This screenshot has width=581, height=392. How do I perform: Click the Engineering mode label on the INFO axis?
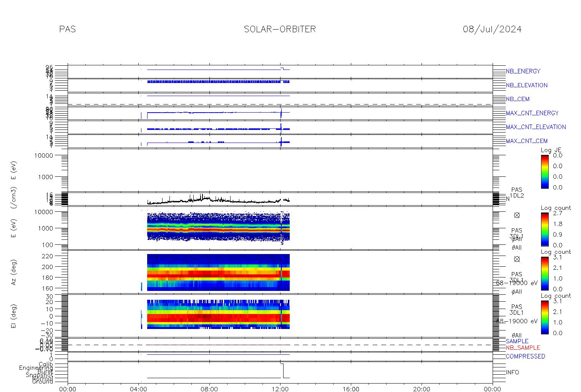point(36,368)
